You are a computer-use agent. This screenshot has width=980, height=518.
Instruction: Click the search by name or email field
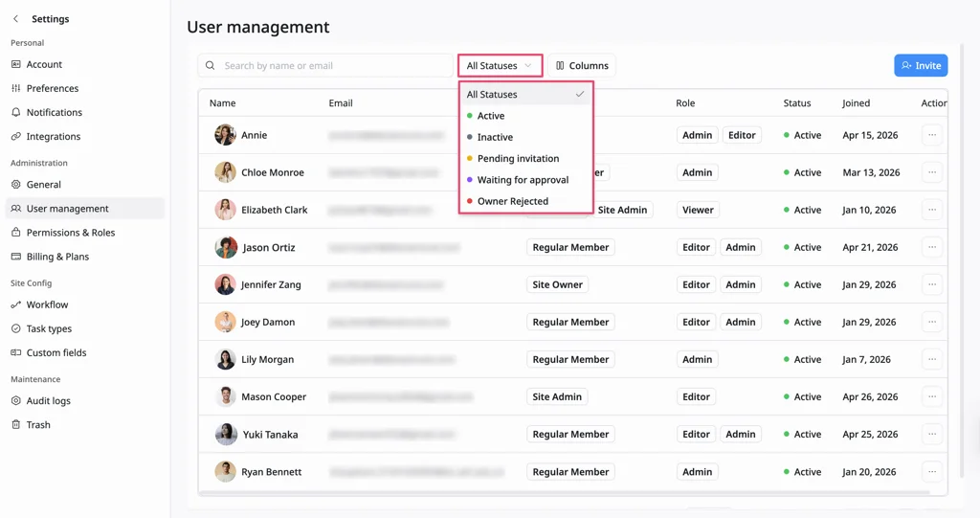click(325, 66)
